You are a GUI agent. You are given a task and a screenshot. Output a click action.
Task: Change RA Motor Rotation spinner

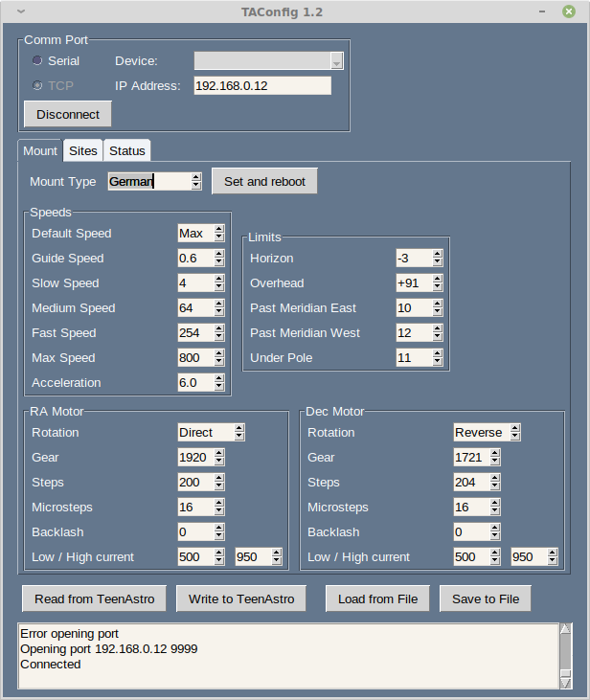(239, 432)
